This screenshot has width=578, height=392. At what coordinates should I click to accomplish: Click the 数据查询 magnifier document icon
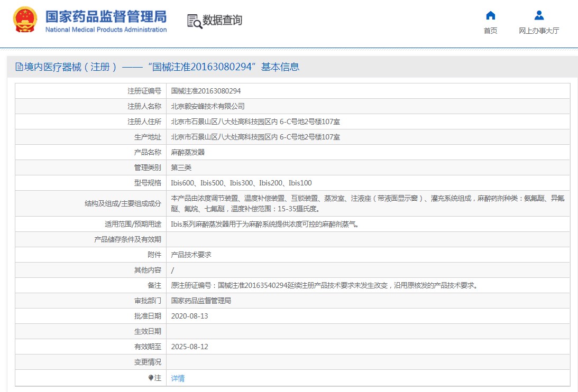click(x=195, y=21)
